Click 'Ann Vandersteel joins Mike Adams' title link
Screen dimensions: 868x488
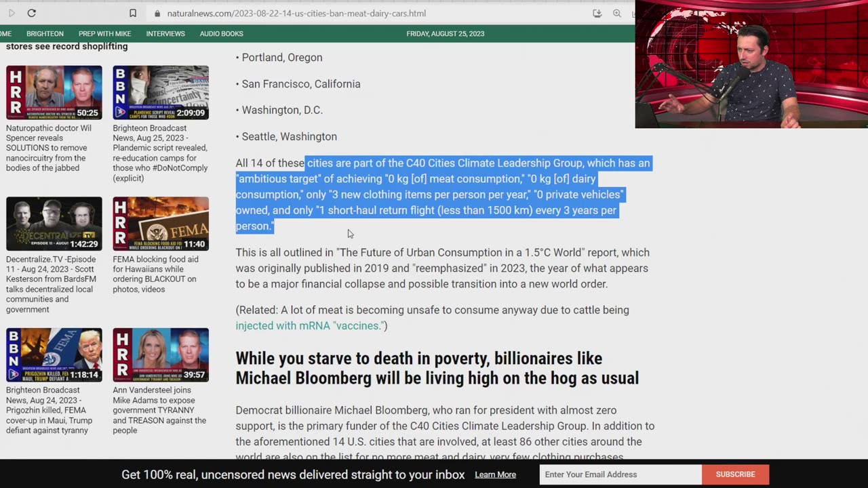(159, 411)
